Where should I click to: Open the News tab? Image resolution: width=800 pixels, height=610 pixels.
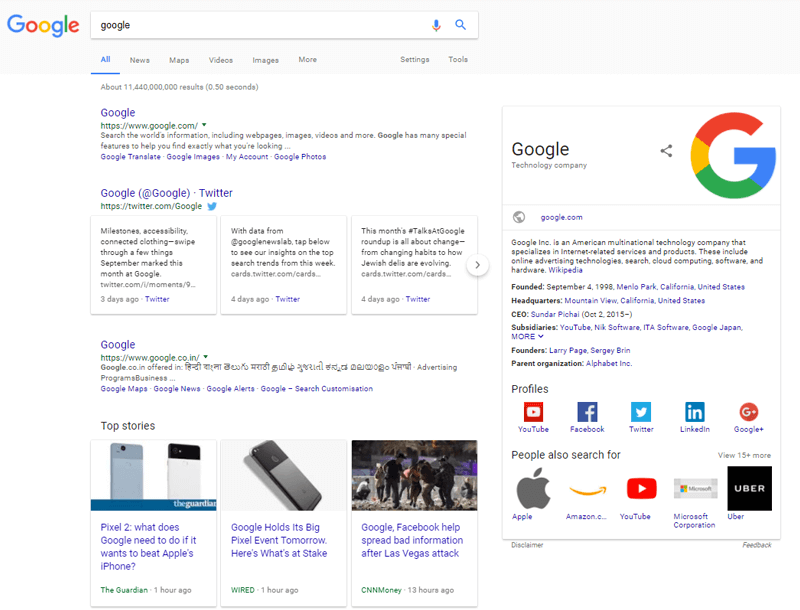click(139, 60)
